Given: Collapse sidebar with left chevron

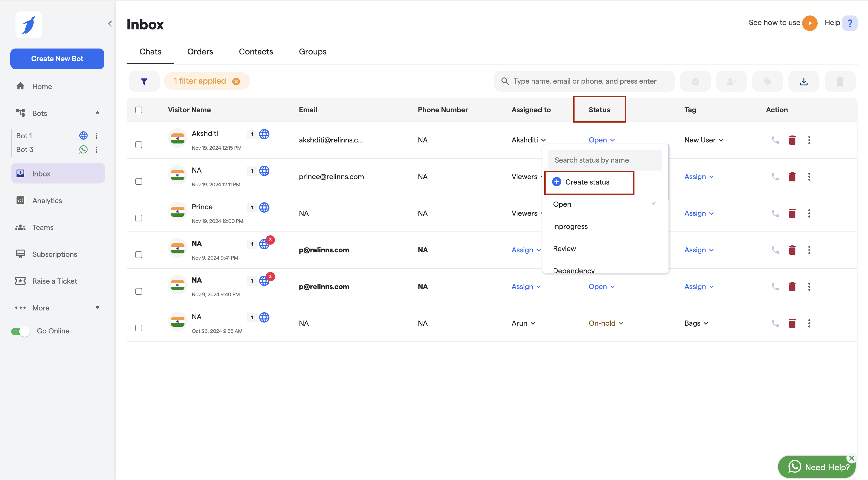Looking at the screenshot, I should (x=110, y=23).
